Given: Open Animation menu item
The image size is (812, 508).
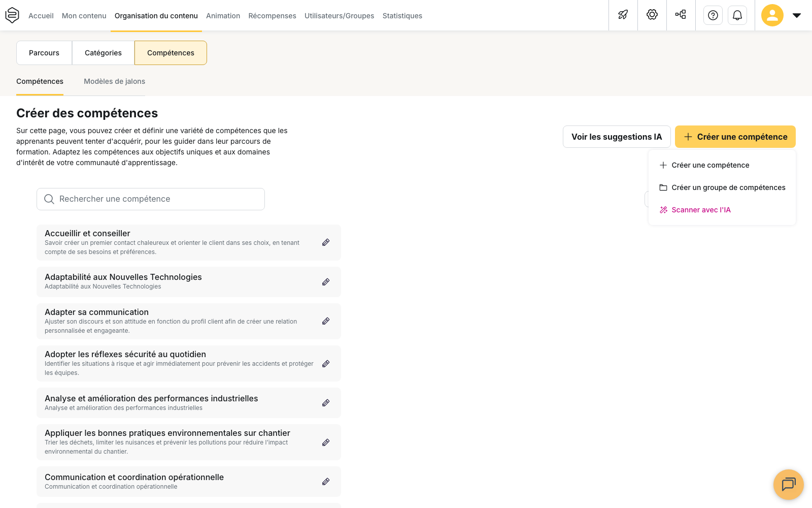Looking at the screenshot, I should click(x=223, y=16).
